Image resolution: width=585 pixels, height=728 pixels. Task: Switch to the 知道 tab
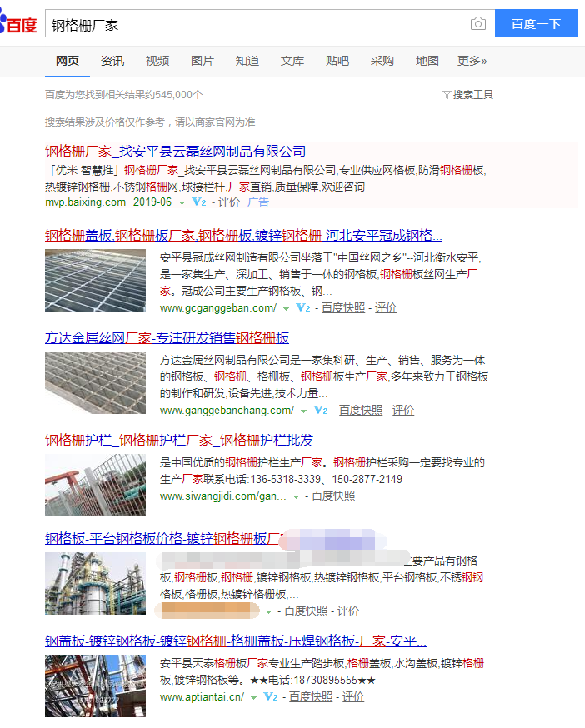(247, 61)
